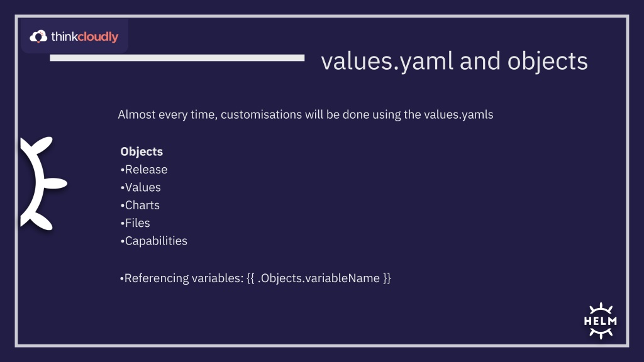Click the white horizontal title bar line
This screenshot has height=362, width=644.
(x=177, y=58)
